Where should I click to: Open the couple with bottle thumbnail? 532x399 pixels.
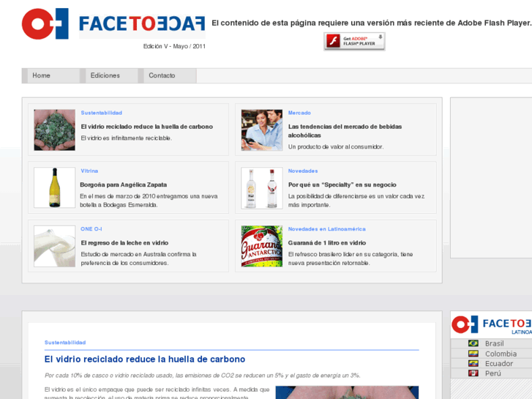click(x=261, y=130)
